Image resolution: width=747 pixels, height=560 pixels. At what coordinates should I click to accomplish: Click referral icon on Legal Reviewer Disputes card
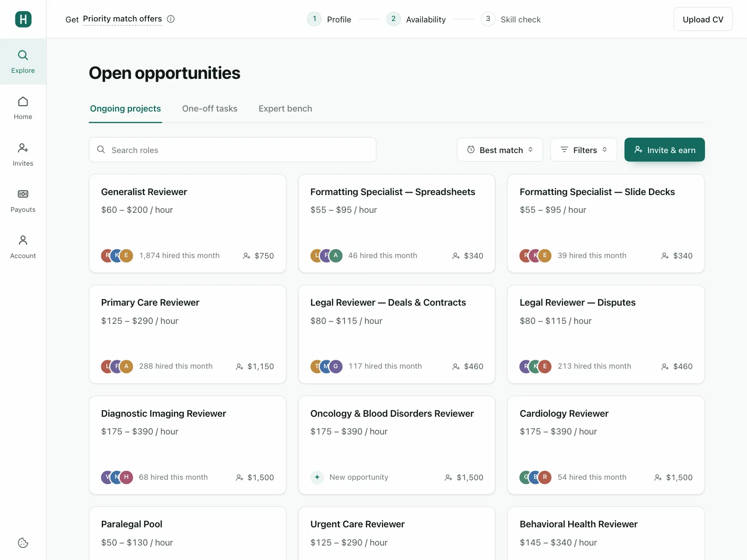pyautogui.click(x=665, y=367)
